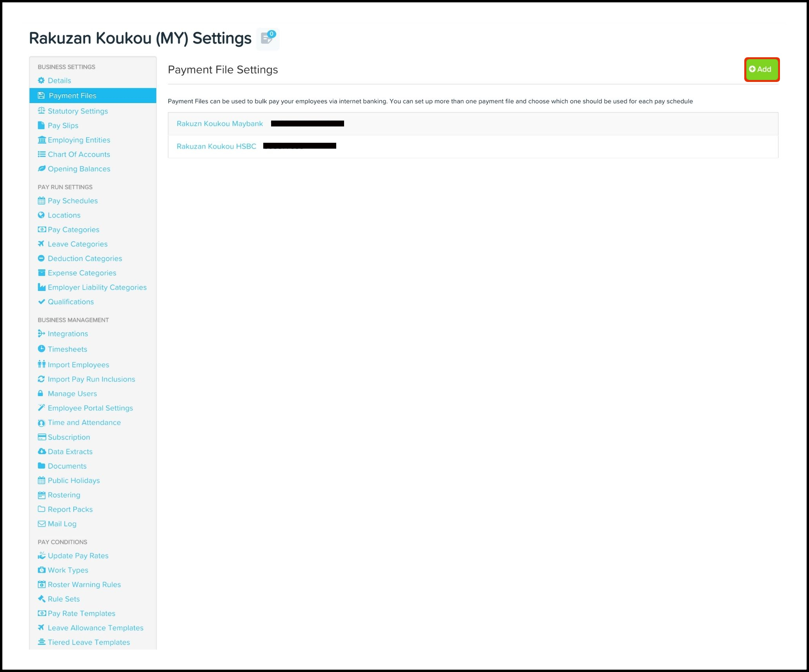
Task: Click the globe icon beside Locations
Action: tap(41, 215)
